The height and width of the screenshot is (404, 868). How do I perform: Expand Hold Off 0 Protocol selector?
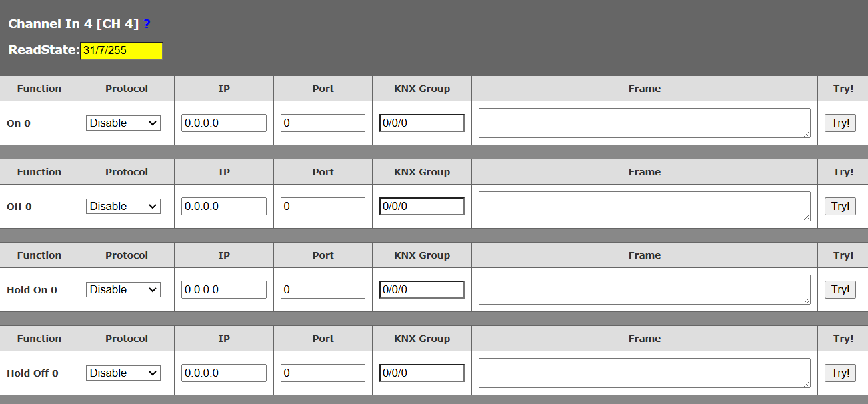pos(123,373)
